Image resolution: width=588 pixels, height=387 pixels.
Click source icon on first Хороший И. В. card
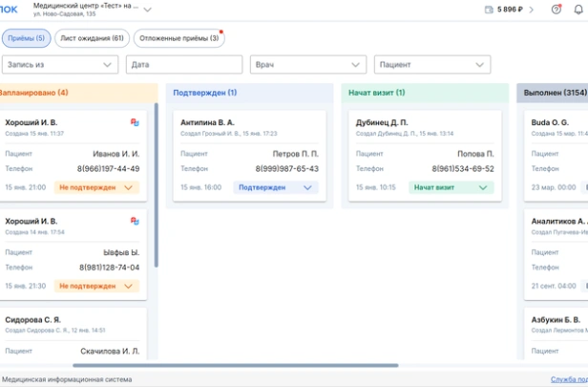pos(135,123)
